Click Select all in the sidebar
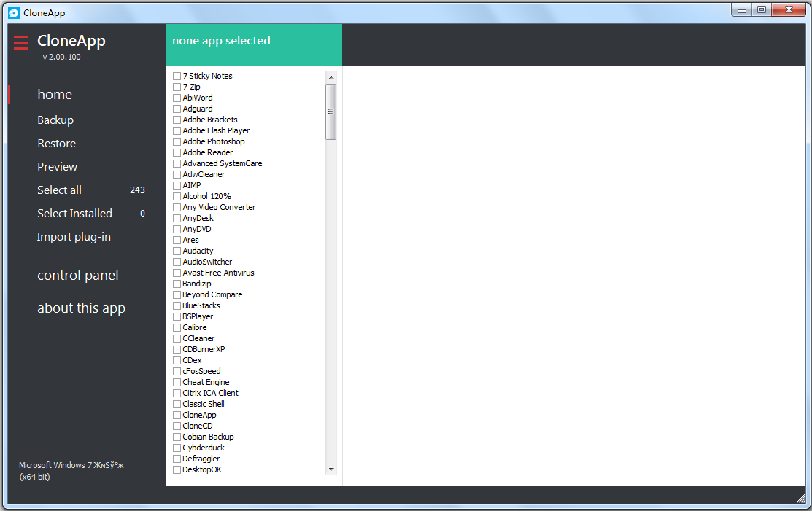 point(59,190)
